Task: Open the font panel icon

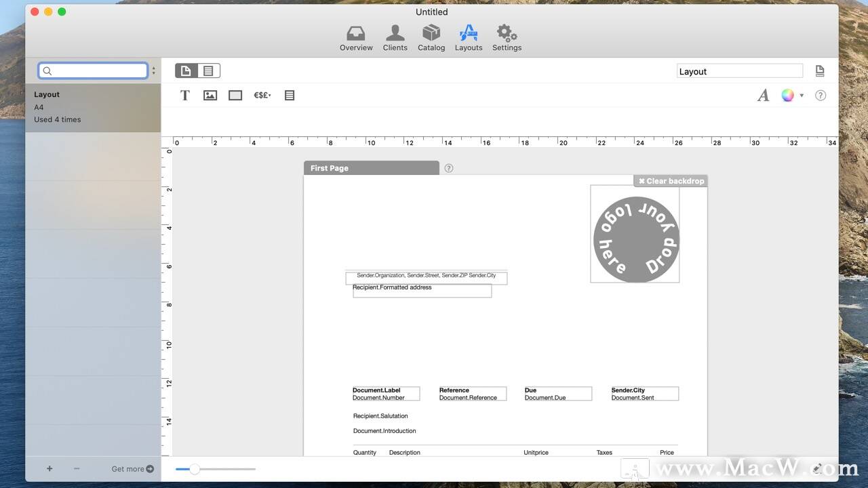Action: (x=764, y=96)
